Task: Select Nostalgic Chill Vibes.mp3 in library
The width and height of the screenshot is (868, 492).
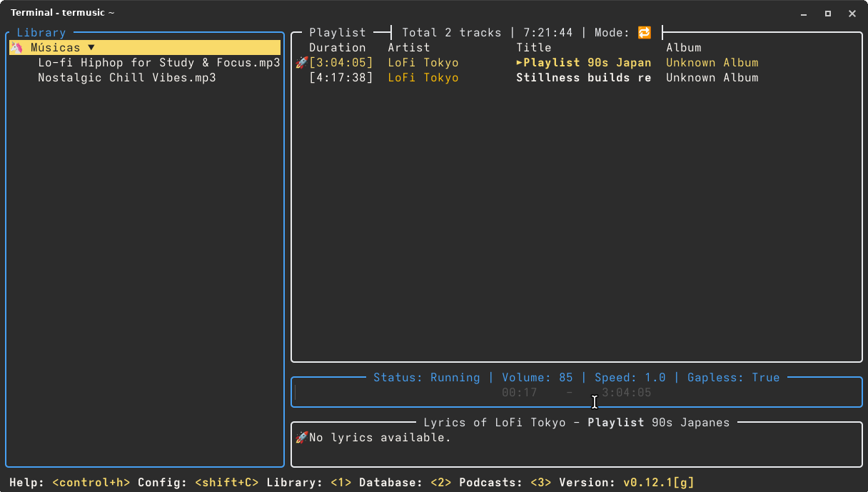Action: 126,78
